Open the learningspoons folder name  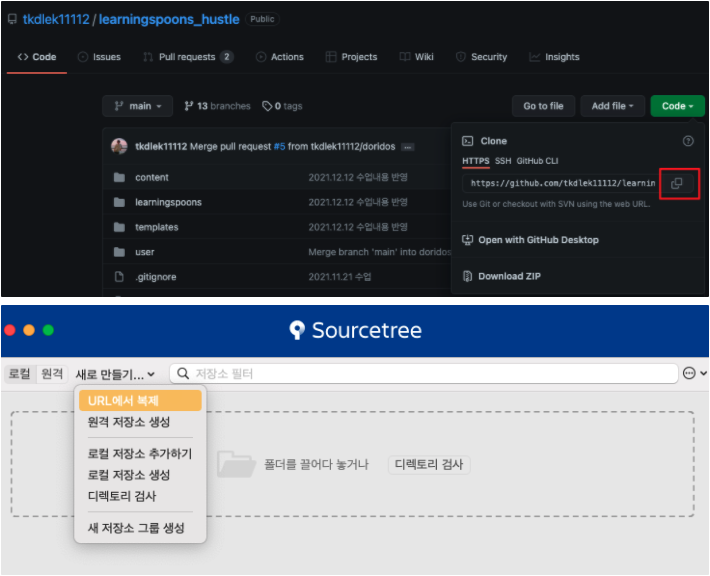[168, 202]
